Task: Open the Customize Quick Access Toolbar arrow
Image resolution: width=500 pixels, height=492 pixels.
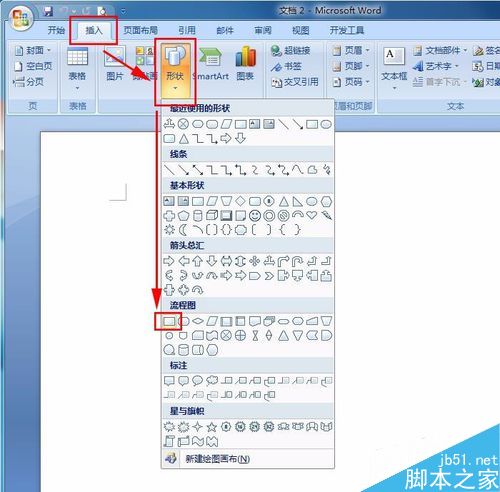Action: point(123,11)
